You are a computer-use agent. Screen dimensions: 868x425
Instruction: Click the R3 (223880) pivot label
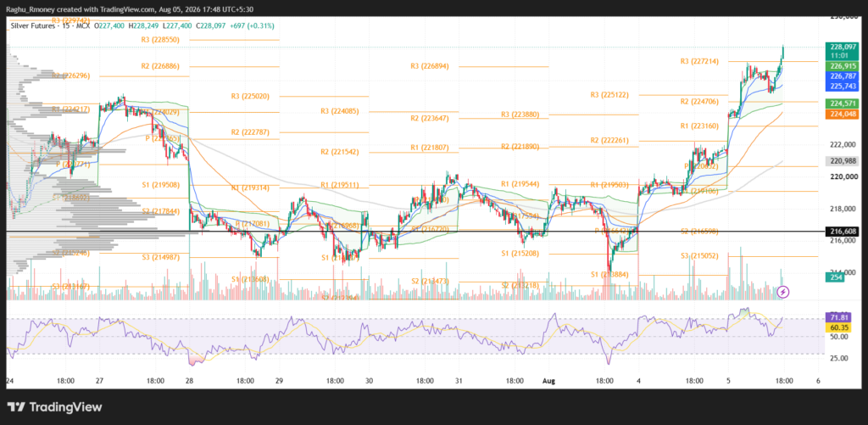pos(520,115)
